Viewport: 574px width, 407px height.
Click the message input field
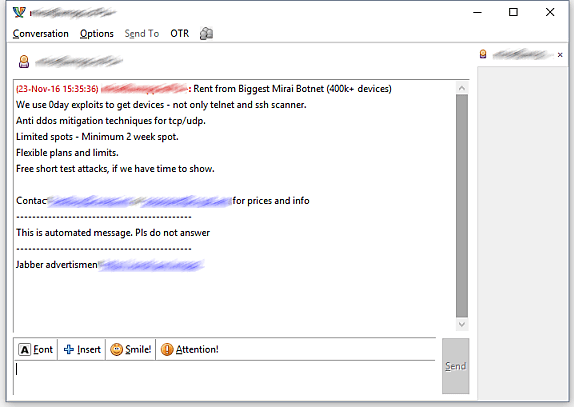[225, 378]
